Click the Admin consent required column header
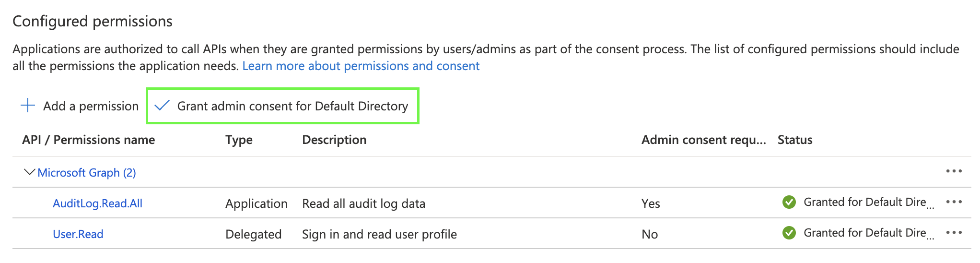The width and height of the screenshot is (980, 263). (x=703, y=140)
